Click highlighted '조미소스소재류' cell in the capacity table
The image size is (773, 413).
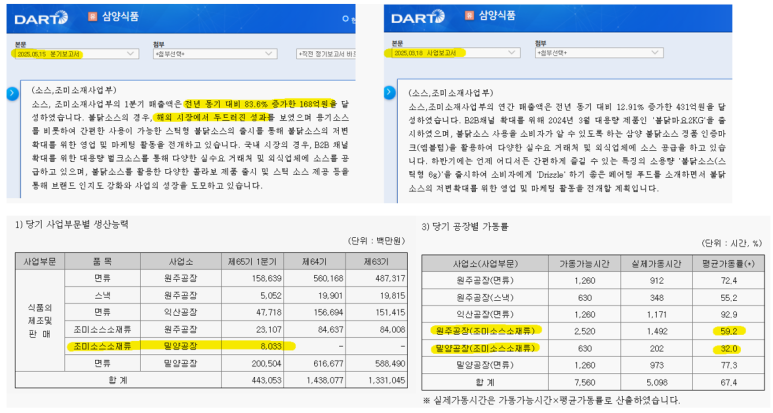click(102, 346)
